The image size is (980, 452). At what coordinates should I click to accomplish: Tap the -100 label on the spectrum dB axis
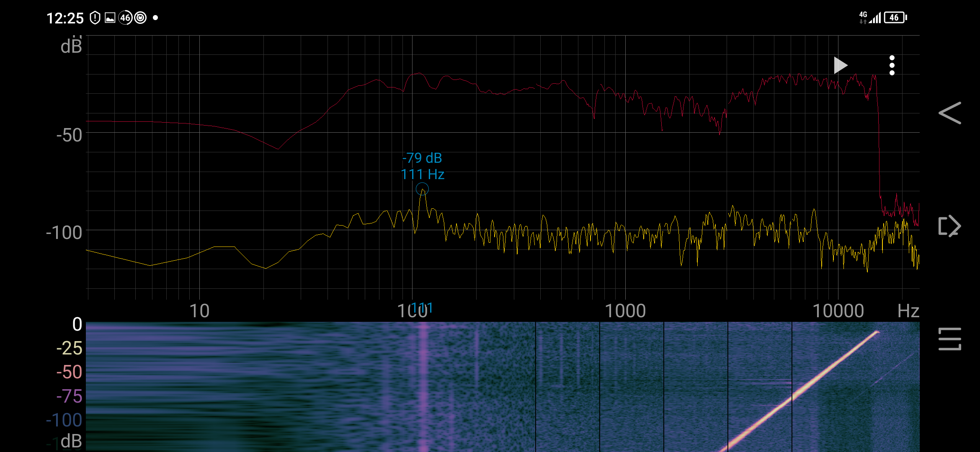pyautogui.click(x=64, y=233)
